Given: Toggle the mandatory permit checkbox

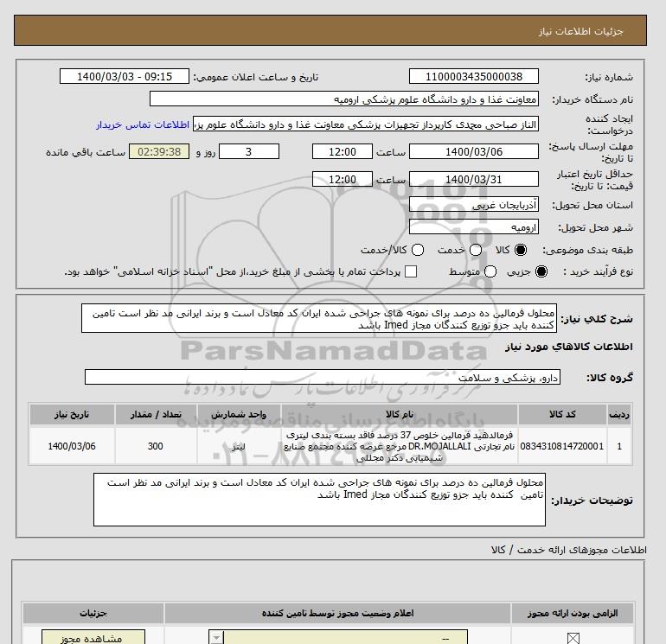Looking at the screenshot, I should (571, 639).
